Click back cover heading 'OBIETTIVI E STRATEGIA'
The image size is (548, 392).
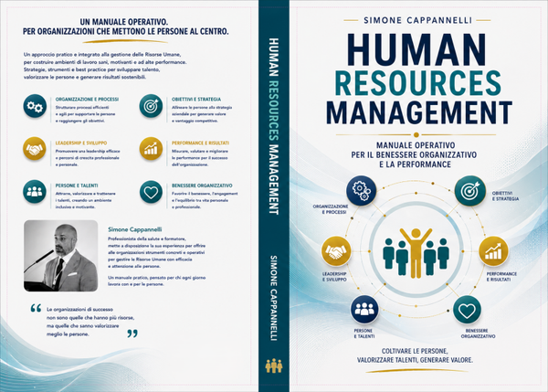pos(196,100)
